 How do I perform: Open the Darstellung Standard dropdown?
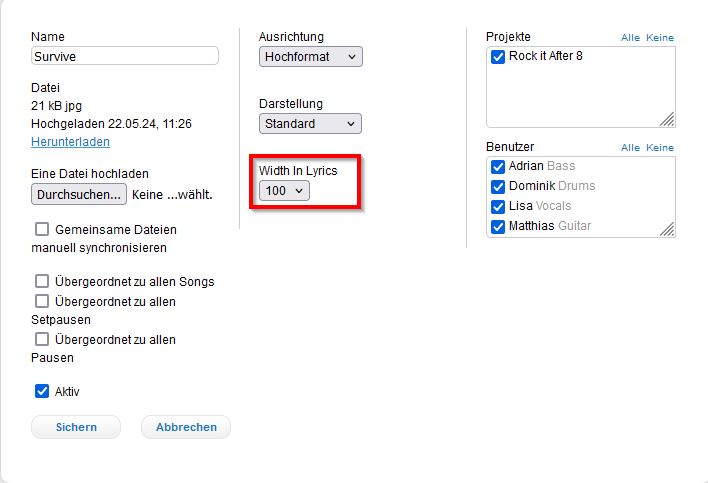pyautogui.click(x=310, y=124)
